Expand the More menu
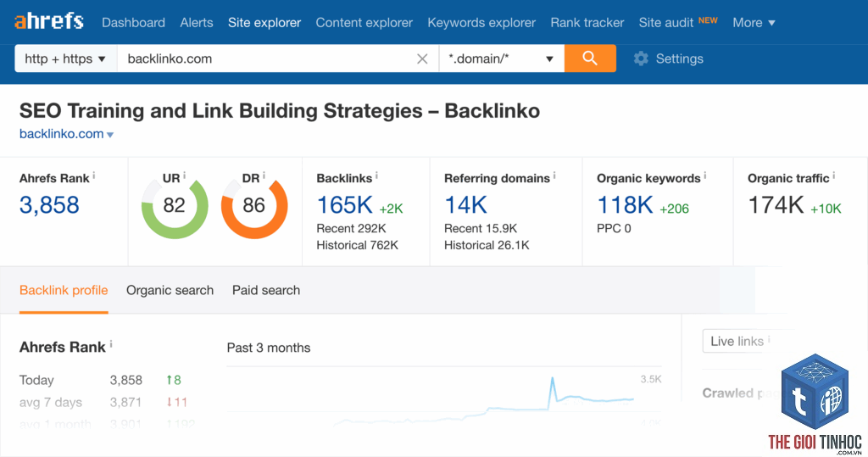Image resolution: width=868 pixels, height=457 pixels. (x=754, y=23)
